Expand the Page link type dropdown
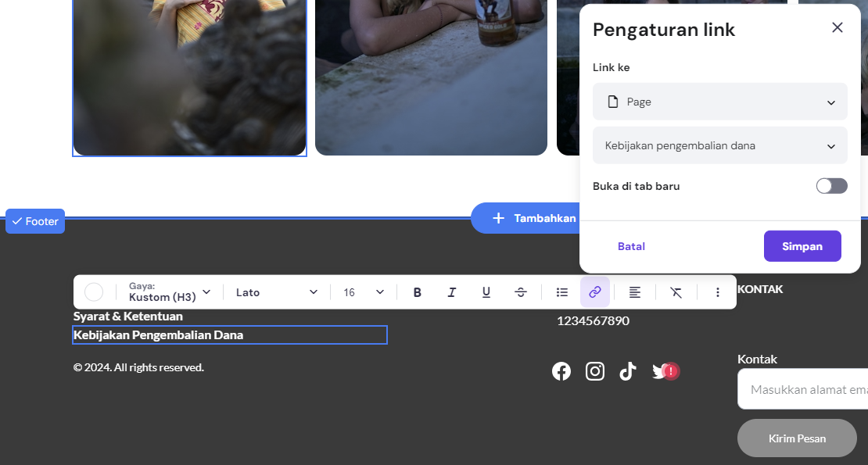 719,102
